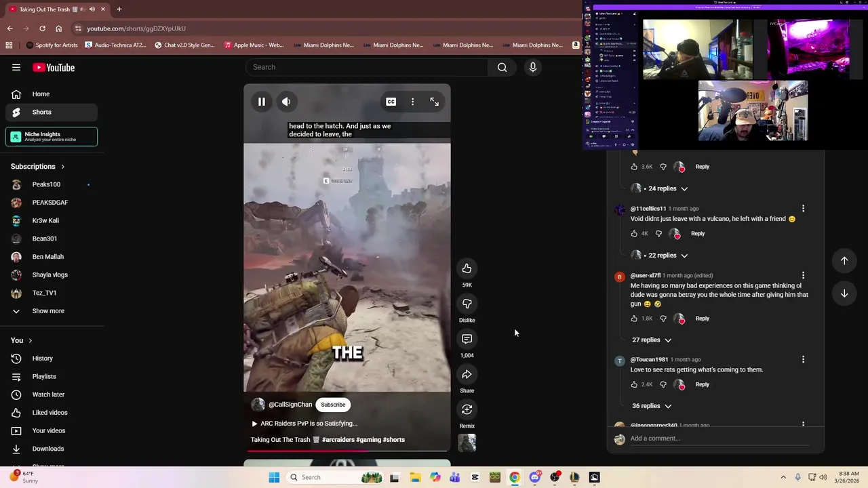Dislike the @user-xl7fl comment

(x=663, y=318)
